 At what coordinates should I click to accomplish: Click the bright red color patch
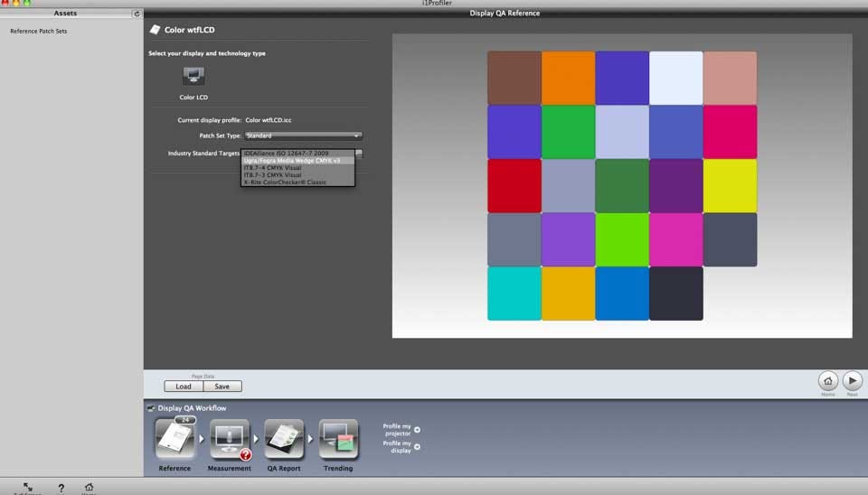pyautogui.click(x=514, y=186)
